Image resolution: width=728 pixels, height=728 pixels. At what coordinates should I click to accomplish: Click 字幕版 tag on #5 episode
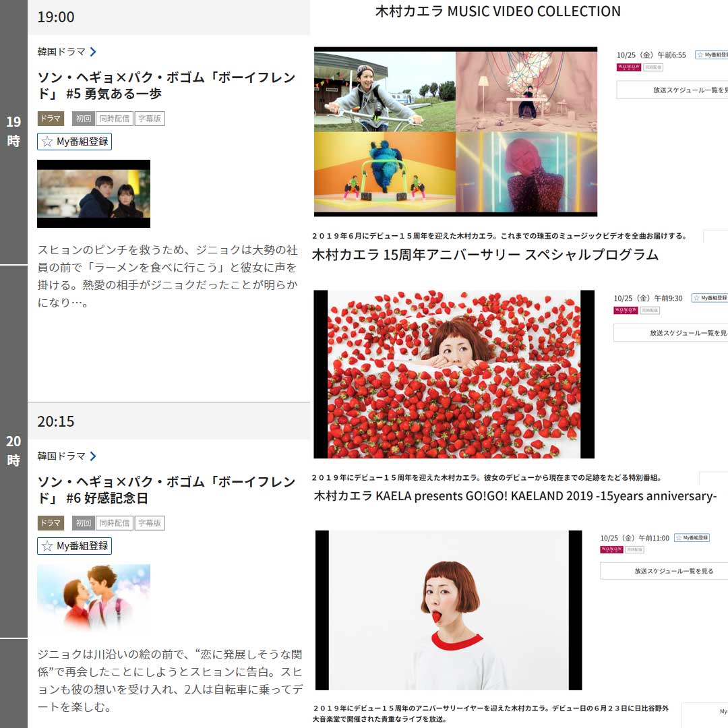pos(150,119)
